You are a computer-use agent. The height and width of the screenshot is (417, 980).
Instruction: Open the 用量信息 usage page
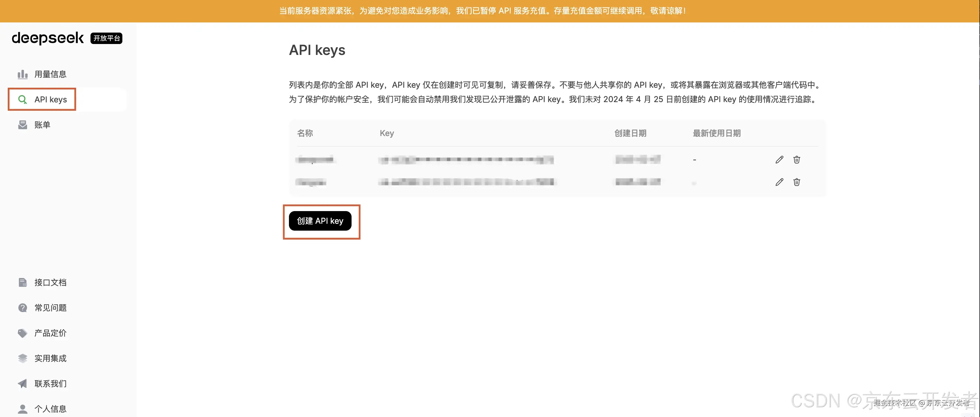click(x=50, y=74)
